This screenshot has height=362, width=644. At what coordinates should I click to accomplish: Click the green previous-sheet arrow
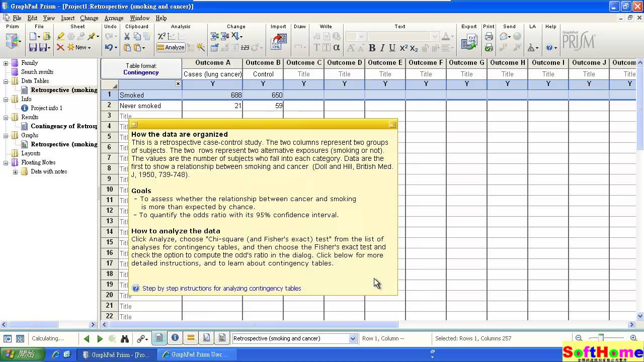87,339
